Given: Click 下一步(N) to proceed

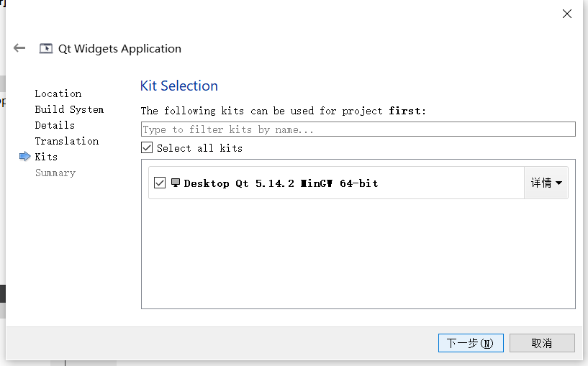Looking at the screenshot, I should [471, 343].
